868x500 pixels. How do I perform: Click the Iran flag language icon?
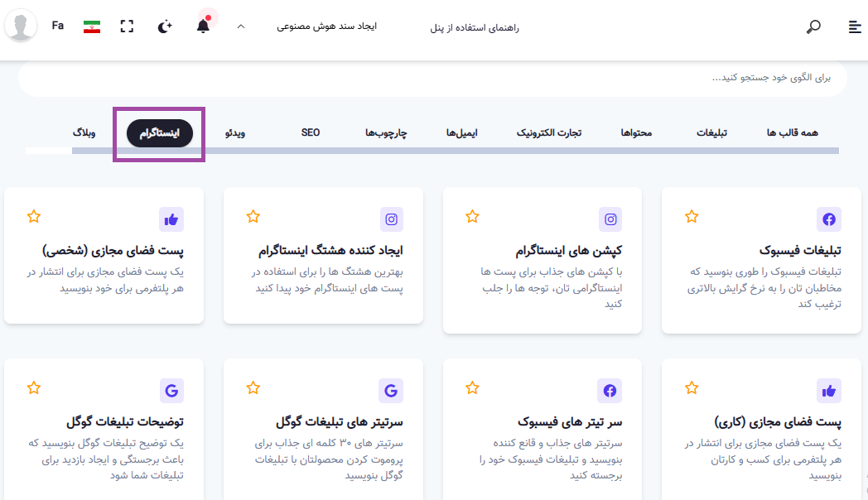click(92, 26)
